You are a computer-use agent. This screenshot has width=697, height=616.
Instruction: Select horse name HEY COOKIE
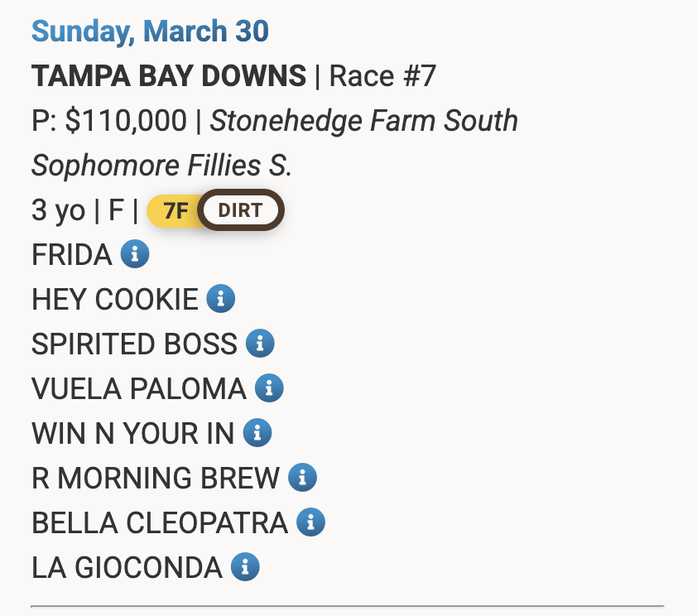point(115,299)
